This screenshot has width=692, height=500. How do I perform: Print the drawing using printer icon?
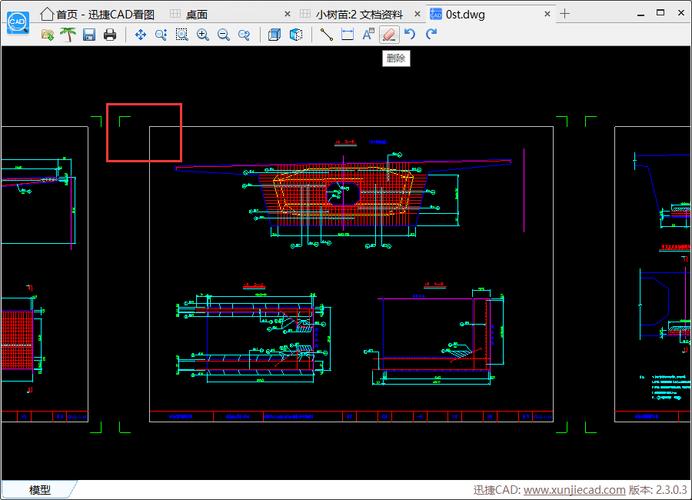coord(110,34)
